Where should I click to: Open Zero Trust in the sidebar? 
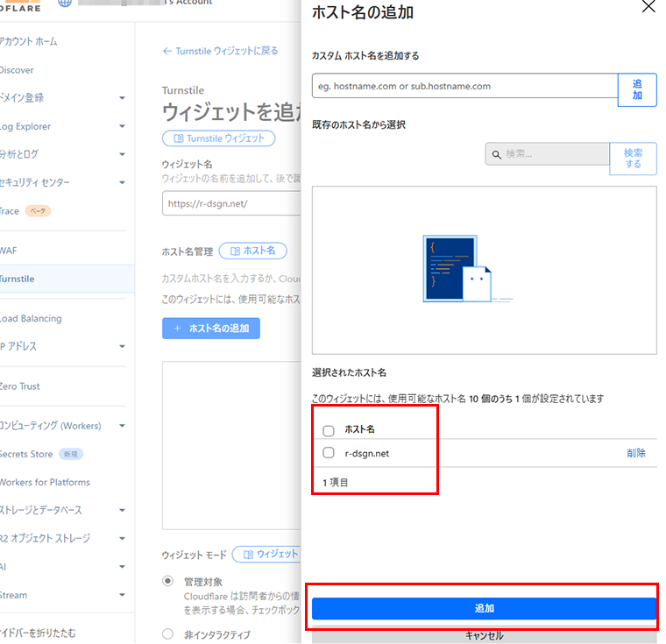click(20, 386)
